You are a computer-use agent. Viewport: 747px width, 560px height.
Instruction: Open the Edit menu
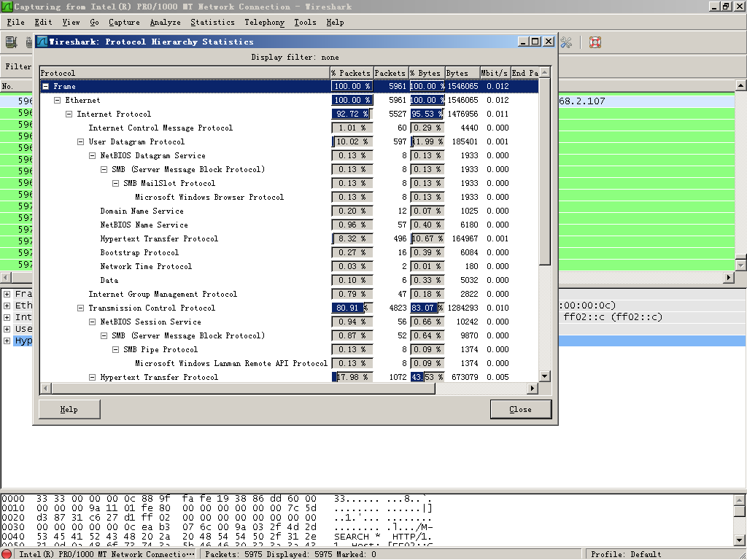pos(43,23)
